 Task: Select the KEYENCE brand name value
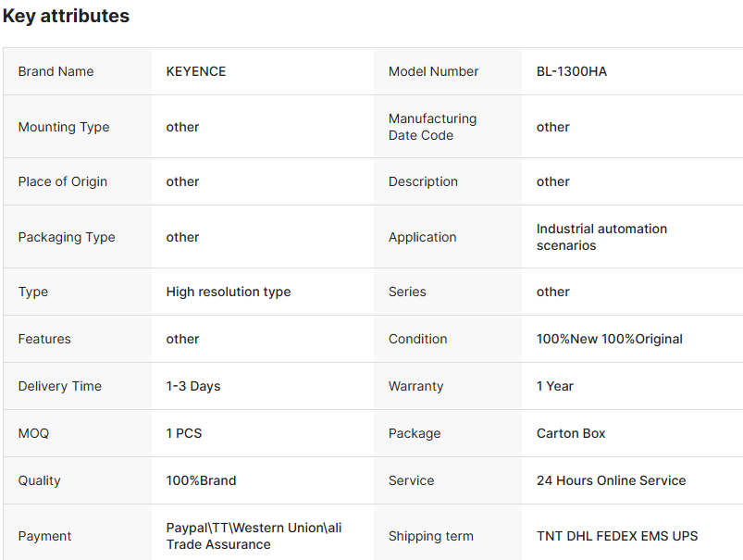[x=196, y=71]
